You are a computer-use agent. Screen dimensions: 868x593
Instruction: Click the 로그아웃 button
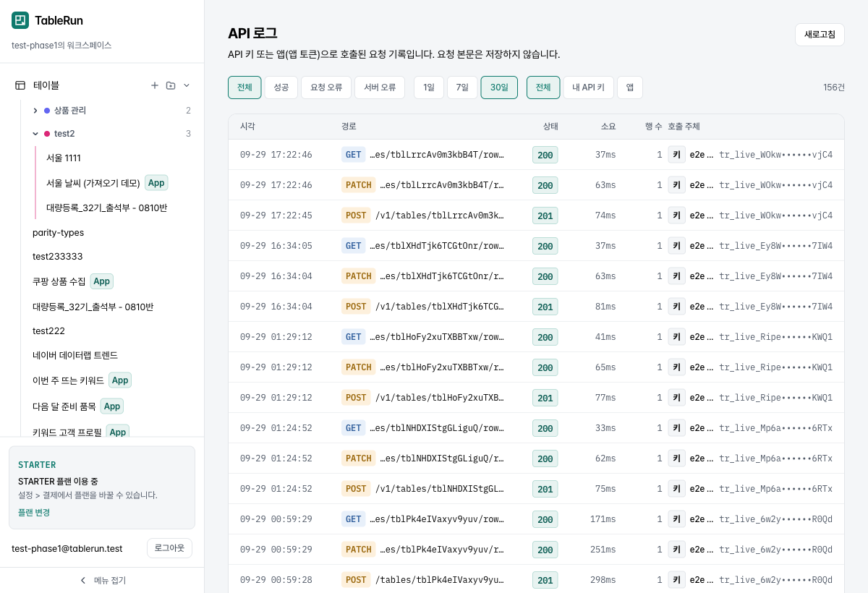pos(169,548)
